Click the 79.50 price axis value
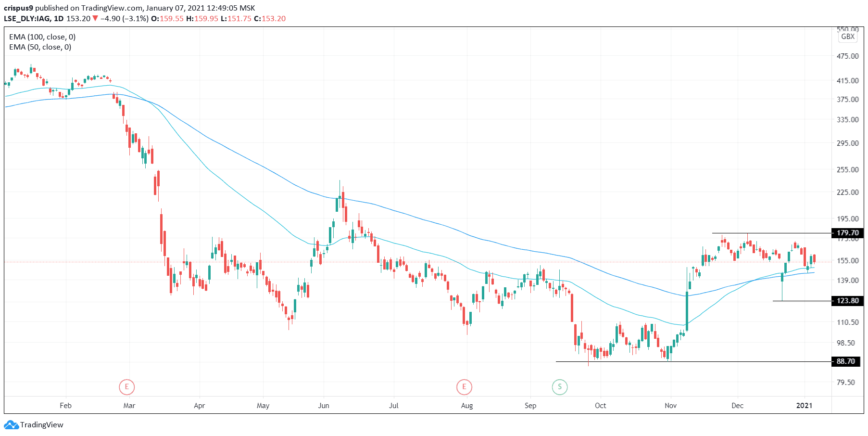868x436 pixels. (x=846, y=383)
